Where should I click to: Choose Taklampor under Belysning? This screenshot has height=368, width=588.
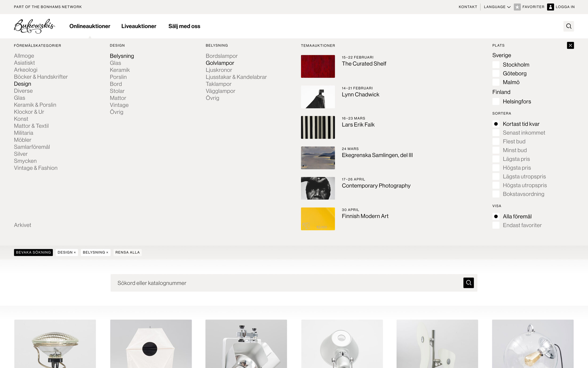click(x=218, y=84)
